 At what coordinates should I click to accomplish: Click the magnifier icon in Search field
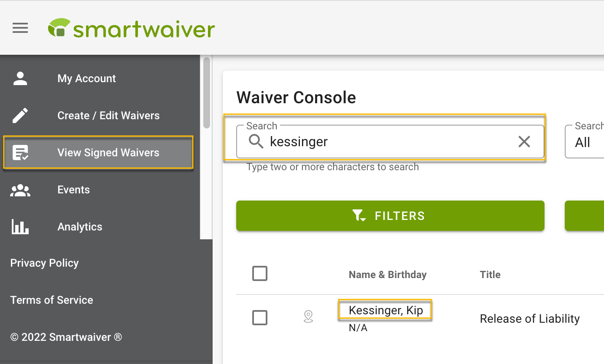(256, 142)
